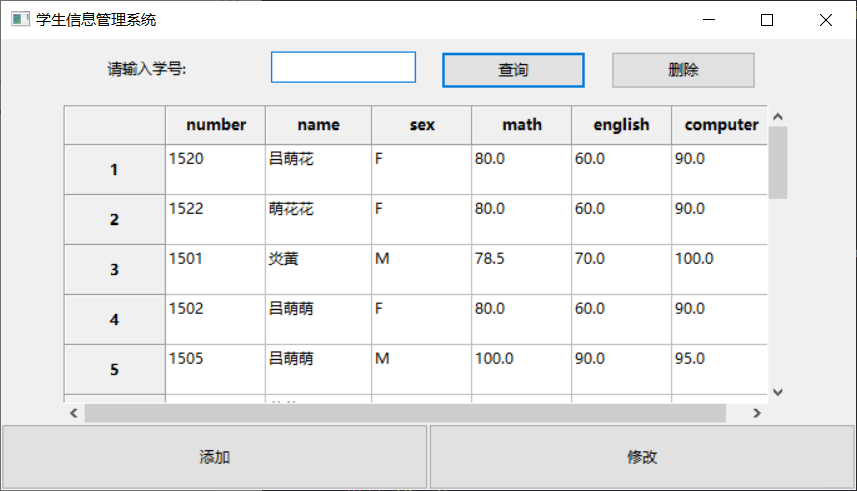Click the 修改 modify button
Screen dimensions: 857x491
(642, 457)
